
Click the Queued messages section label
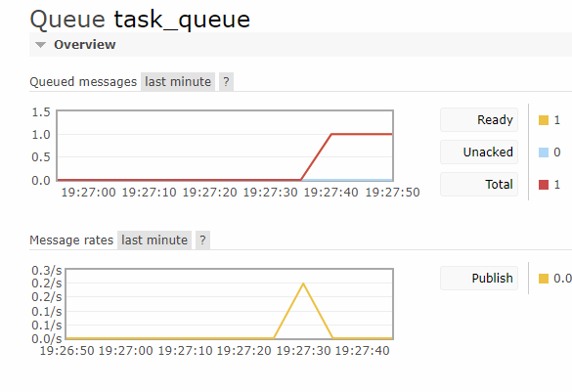[x=83, y=82]
